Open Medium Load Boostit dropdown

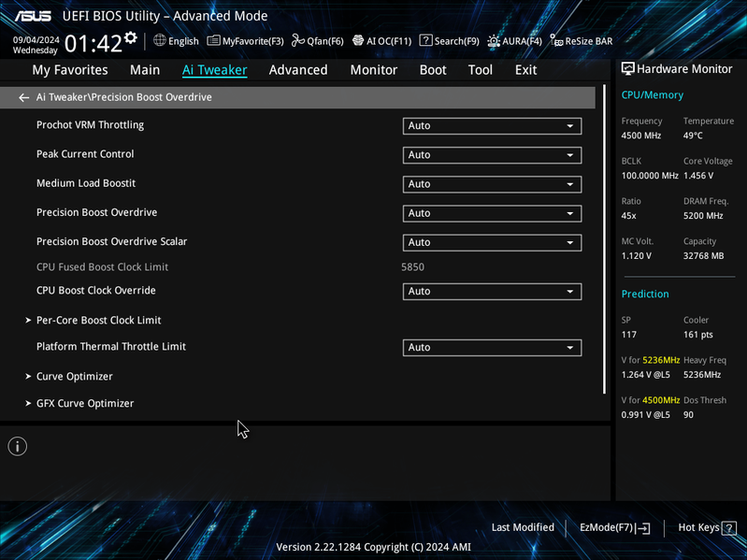pyautogui.click(x=492, y=184)
